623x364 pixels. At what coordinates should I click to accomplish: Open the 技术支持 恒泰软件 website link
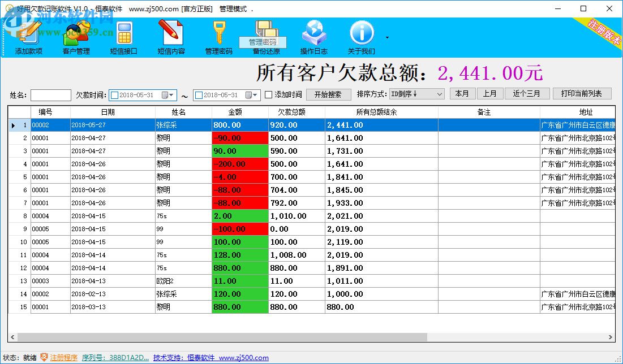(211, 358)
